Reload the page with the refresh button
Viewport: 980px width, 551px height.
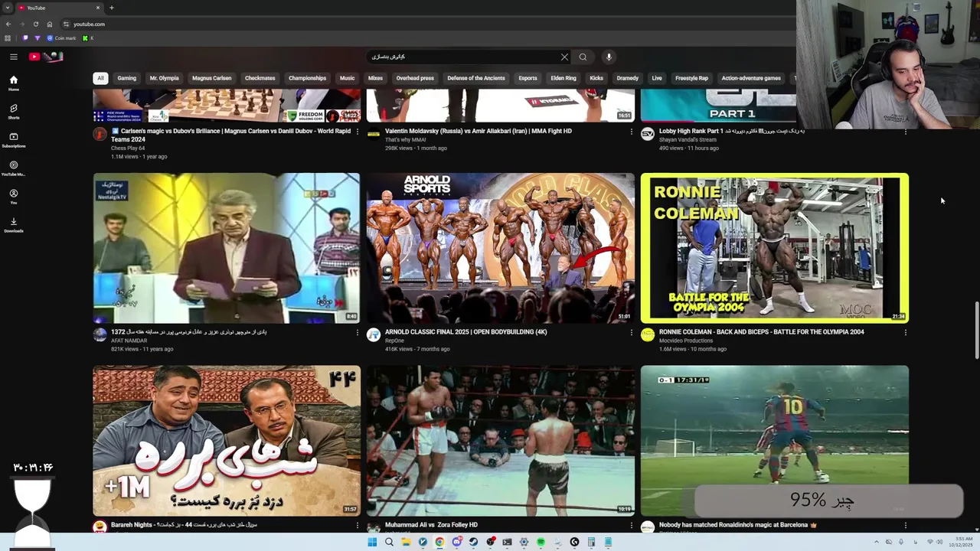click(35, 24)
